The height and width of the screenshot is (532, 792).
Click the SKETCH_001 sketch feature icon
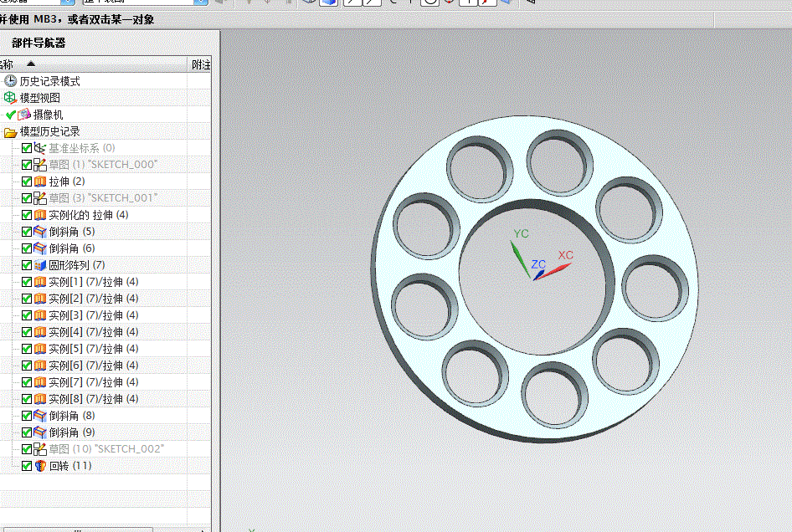coord(40,198)
